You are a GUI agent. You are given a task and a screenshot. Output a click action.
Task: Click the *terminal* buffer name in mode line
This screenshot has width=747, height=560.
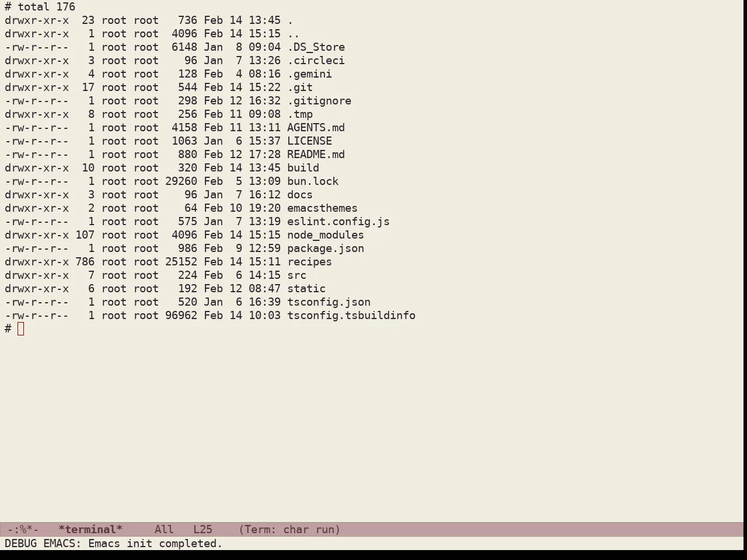coord(90,530)
